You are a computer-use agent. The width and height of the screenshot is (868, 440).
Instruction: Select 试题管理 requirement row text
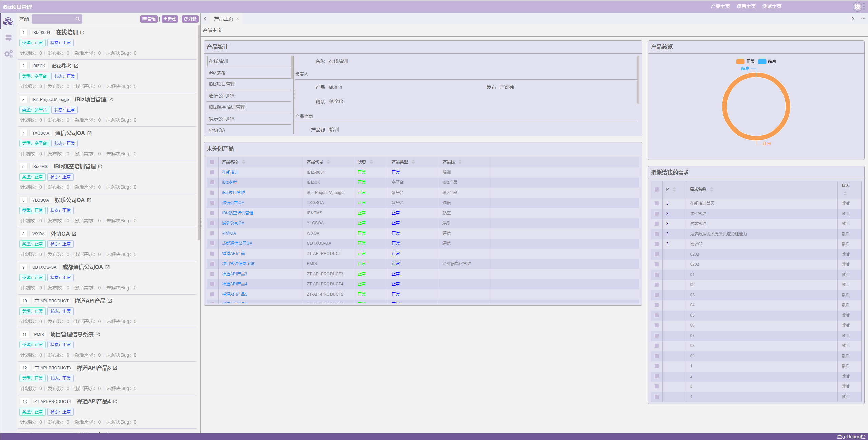pos(698,224)
